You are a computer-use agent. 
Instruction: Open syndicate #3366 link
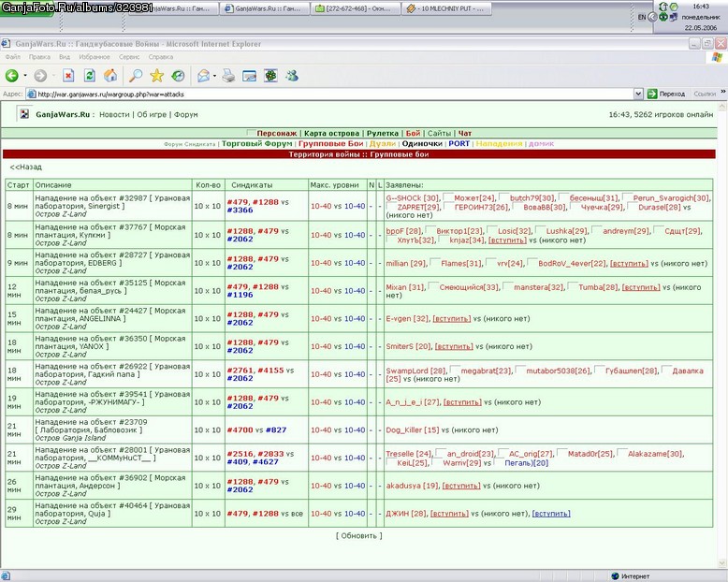click(240, 211)
